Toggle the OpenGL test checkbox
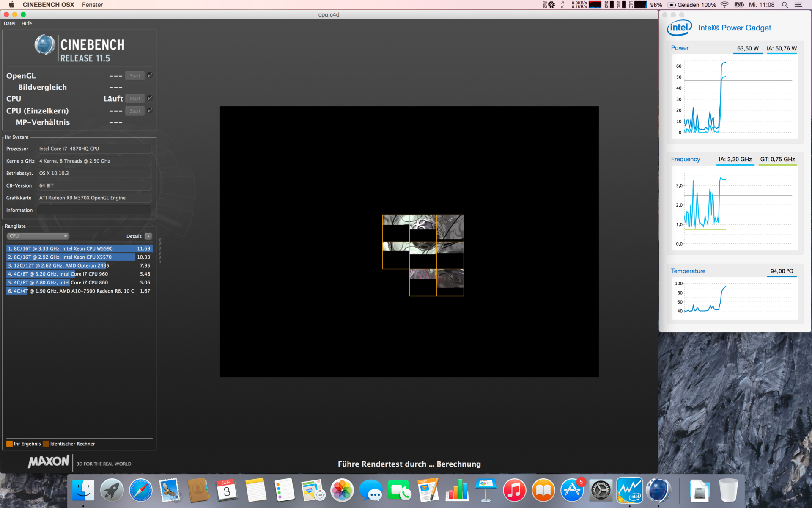This screenshot has height=508, width=812. pyautogui.click(x=150, y=75)
